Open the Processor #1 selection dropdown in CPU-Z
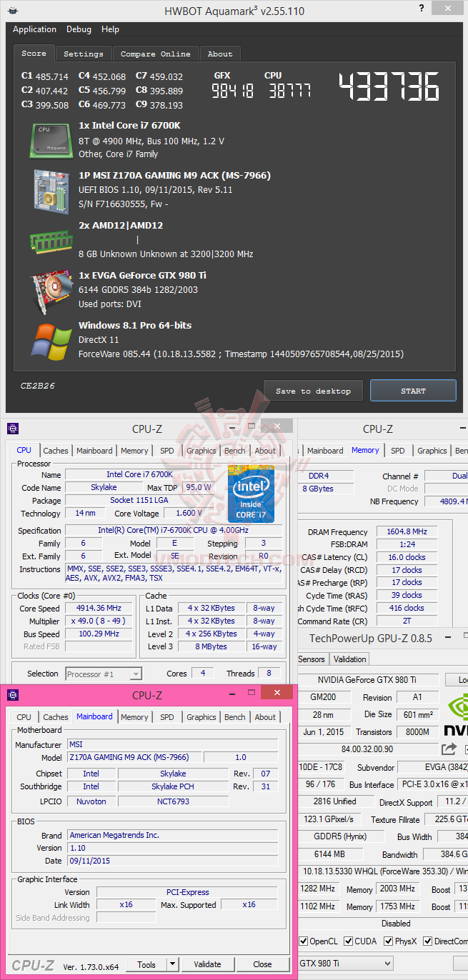468x980 pixels. (x=104, y=674)
